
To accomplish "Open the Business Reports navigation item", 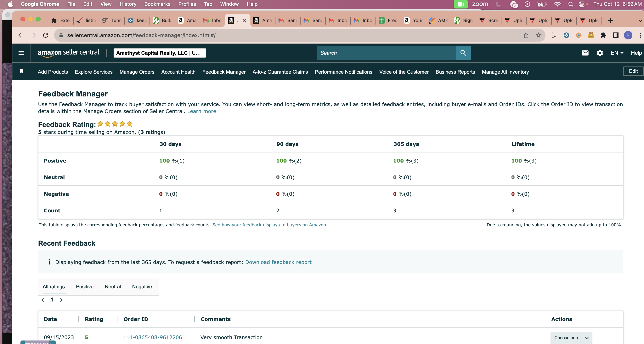I will pyautogui.click(x=455, y=72).
